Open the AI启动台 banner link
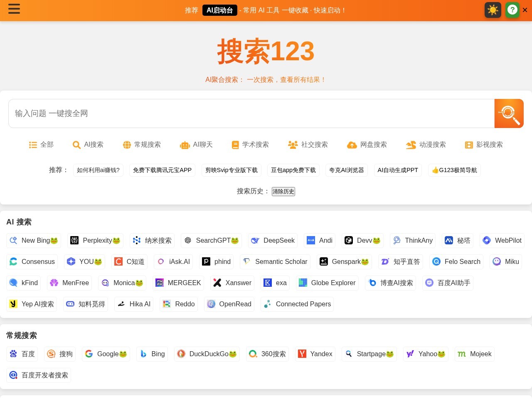The width and height of the screenshot is (532, 399). pos(220,10)
